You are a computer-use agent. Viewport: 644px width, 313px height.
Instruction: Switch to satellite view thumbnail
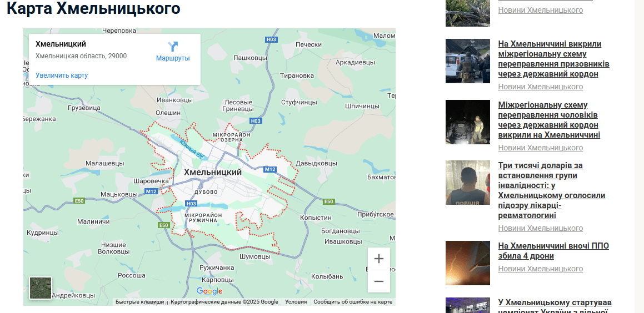[x=41, y=288]
